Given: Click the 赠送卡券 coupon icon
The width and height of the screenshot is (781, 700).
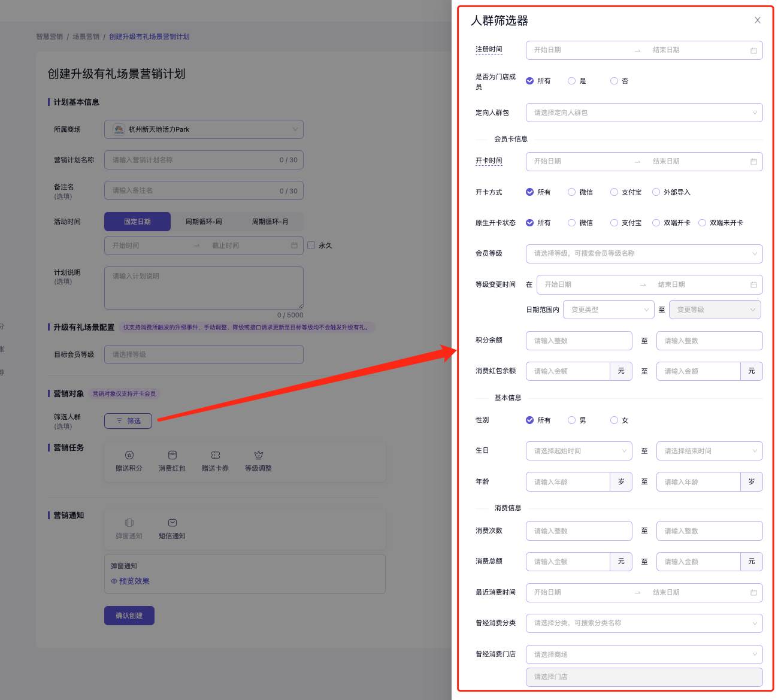Looking at the screenshot, I should (x=215, y=455).
